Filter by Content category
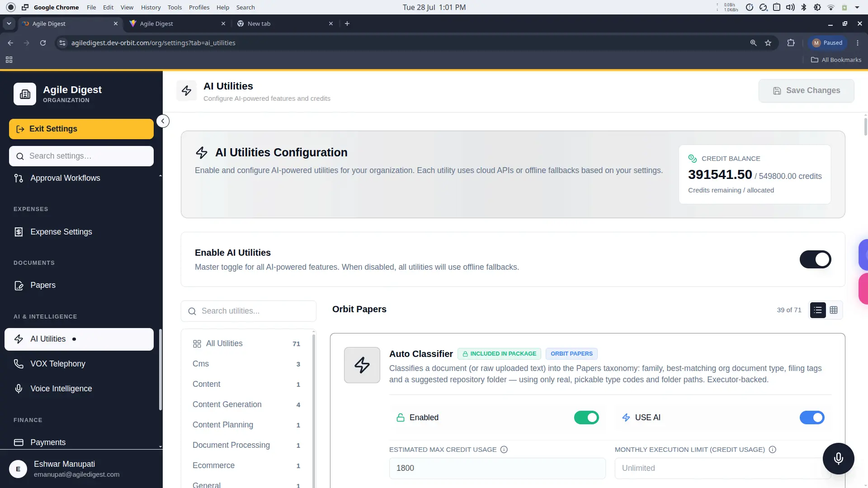868x488 pixels. (246, 384)
